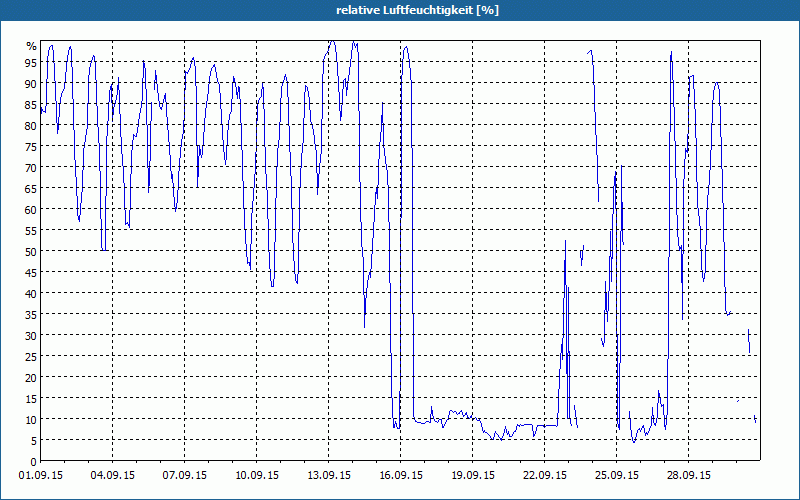Select the x-axis date label 22.09.15
This screenshot has height=500, width=800.
[544, 476]
